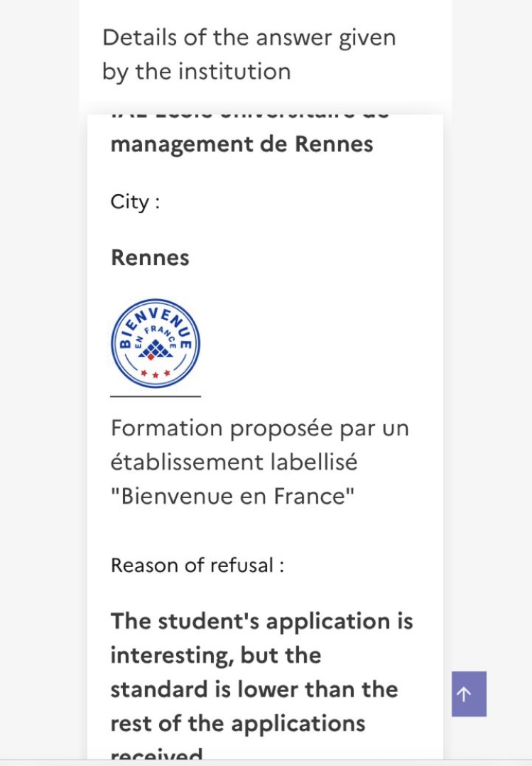532x766 pixels.
Task: Click the "établissement labellisé" text line
Action: 234,462
